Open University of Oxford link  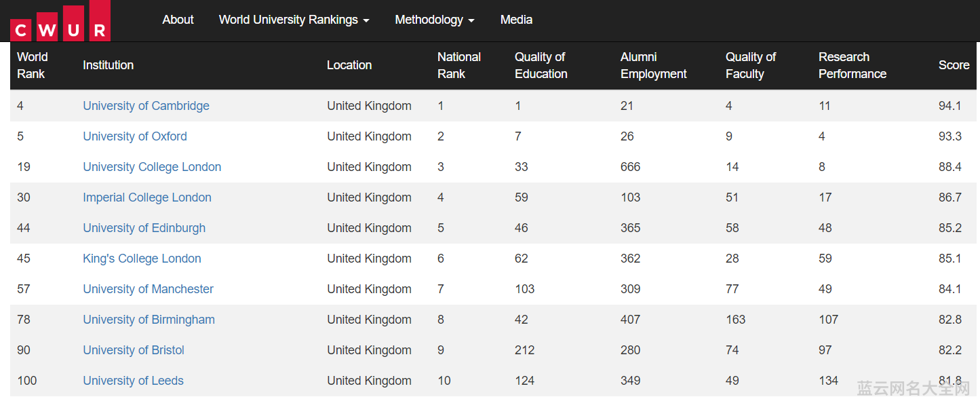point(135,136)
